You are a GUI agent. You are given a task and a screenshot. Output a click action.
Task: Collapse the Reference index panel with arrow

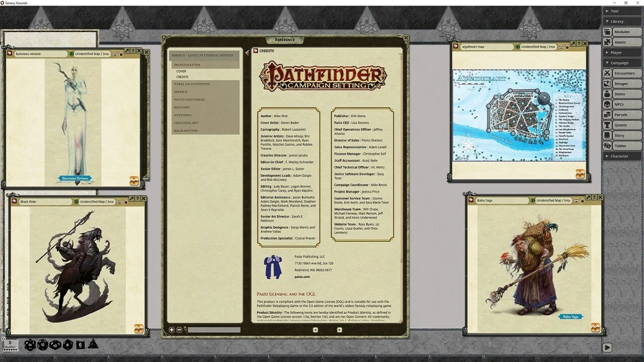click(247, 52)
